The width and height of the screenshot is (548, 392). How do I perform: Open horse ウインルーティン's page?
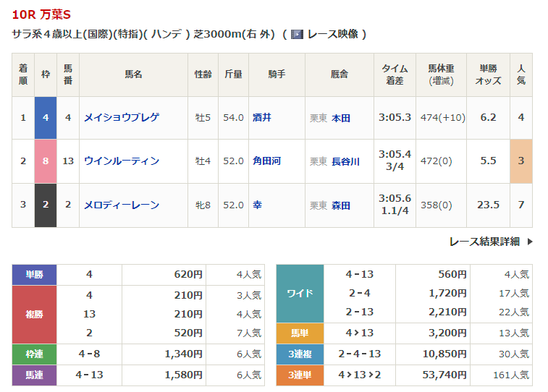[121, 161]
